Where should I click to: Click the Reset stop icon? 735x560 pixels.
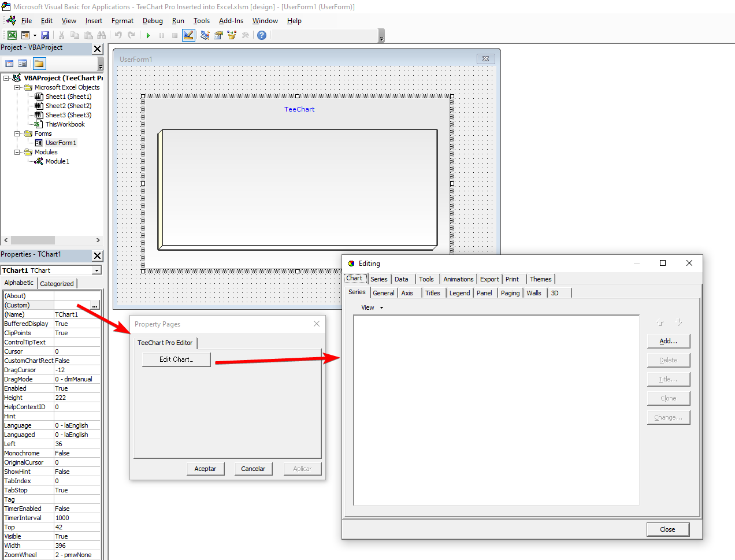pyautogui.click(x=175, y=35)
